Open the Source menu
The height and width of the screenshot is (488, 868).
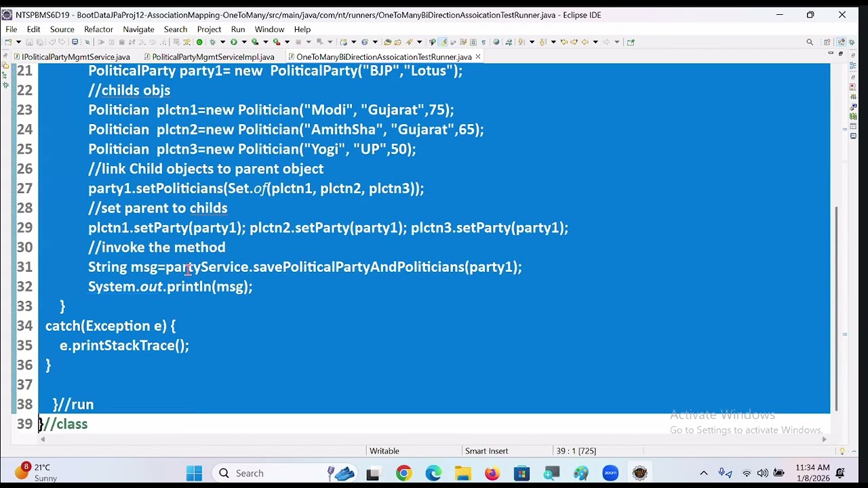point(62,29)
